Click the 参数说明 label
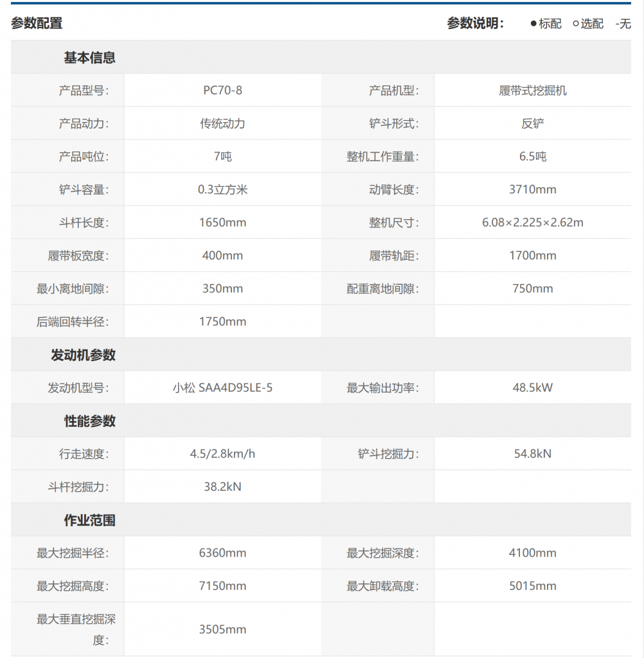Screen dimensions: 644x658 point(475,23)
